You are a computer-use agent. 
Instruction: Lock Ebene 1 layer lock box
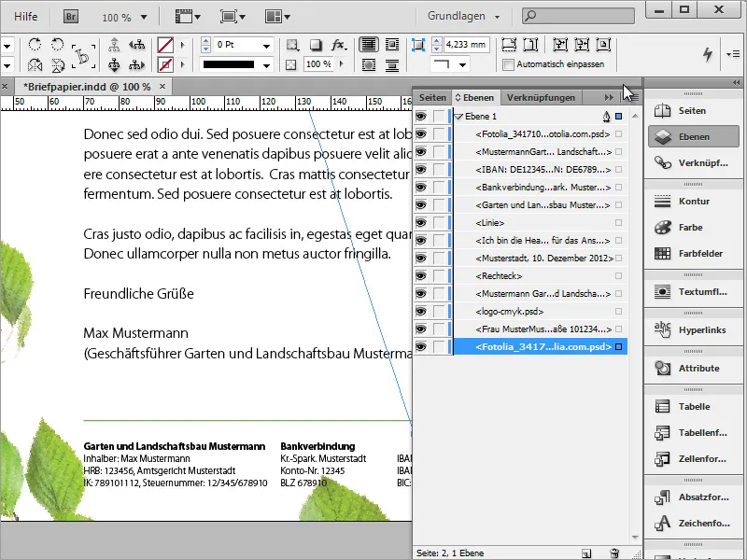(x=439, y=116)
